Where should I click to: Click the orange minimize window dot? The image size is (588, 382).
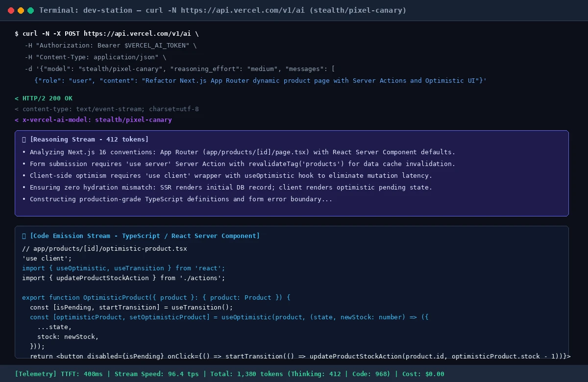tap(21, 10)
